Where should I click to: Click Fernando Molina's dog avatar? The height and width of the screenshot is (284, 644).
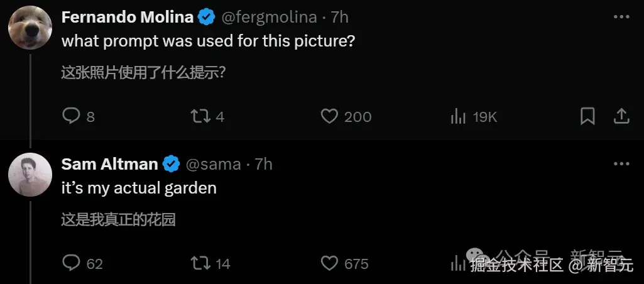(30, 28)
